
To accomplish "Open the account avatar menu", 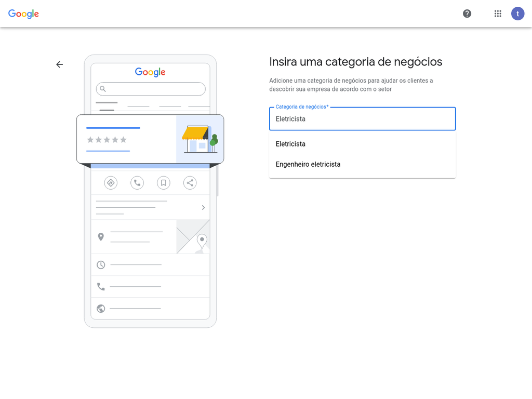I will tap(517, 14).
